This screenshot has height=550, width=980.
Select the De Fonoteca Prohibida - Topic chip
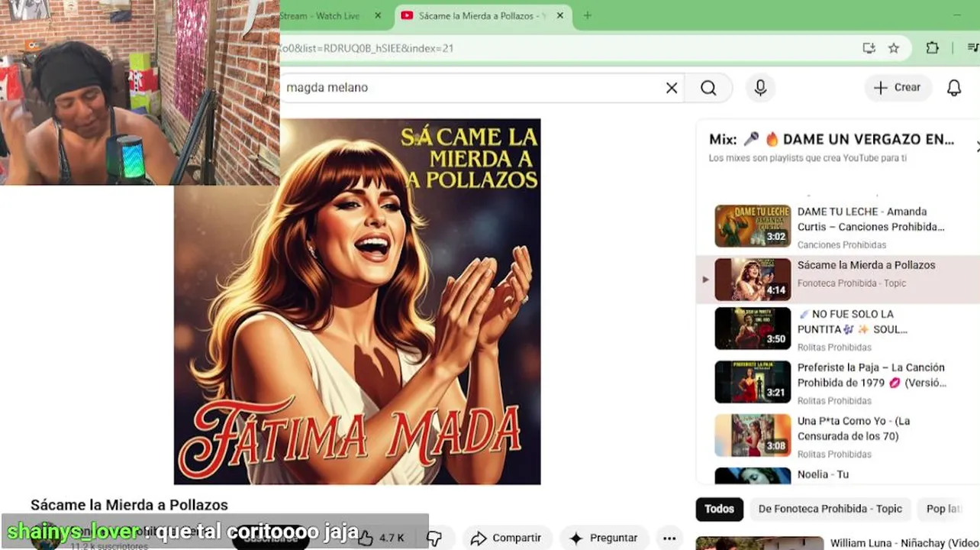830,509
